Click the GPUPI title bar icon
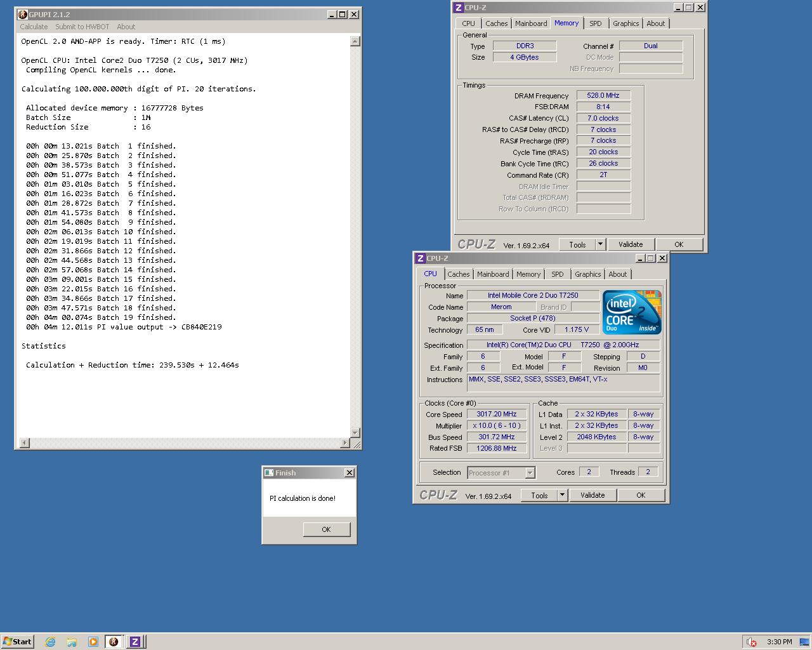Viewport: 812px width, 650px height. [x=23, y=14]
